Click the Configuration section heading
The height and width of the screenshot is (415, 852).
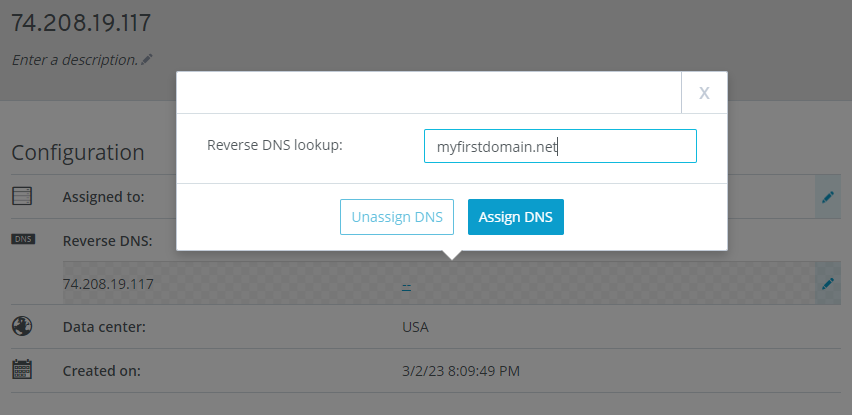[x=78, y=153]
